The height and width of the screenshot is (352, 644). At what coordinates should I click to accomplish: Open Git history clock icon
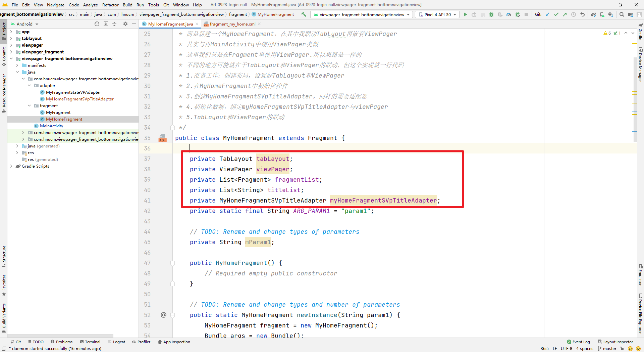pos(574,14)
